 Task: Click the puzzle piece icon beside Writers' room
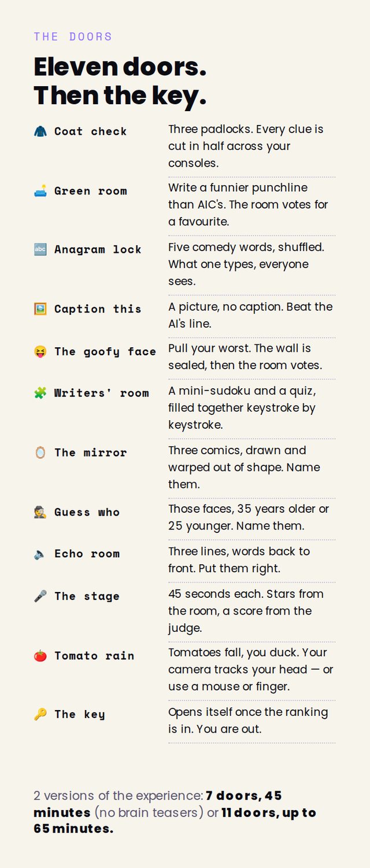point(40,393)
